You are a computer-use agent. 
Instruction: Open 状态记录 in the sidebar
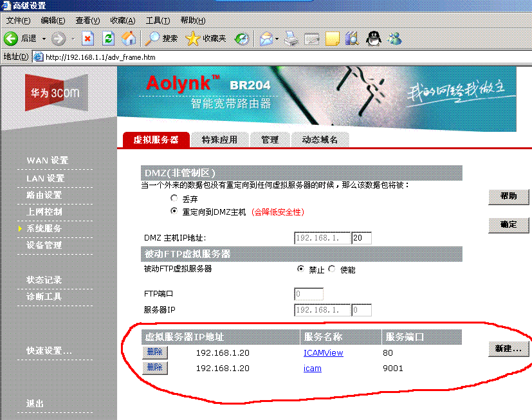click(x=44, y=280)
